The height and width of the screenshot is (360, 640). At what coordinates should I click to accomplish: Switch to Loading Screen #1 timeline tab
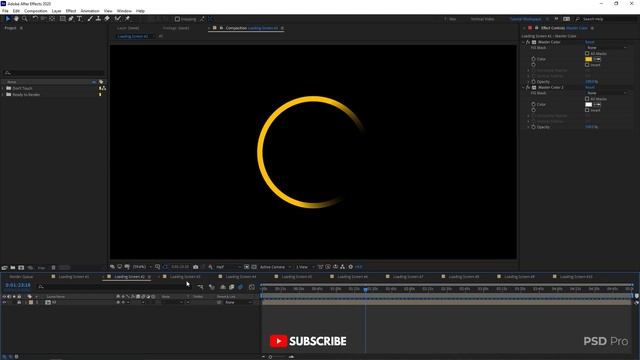coord(73,277)
